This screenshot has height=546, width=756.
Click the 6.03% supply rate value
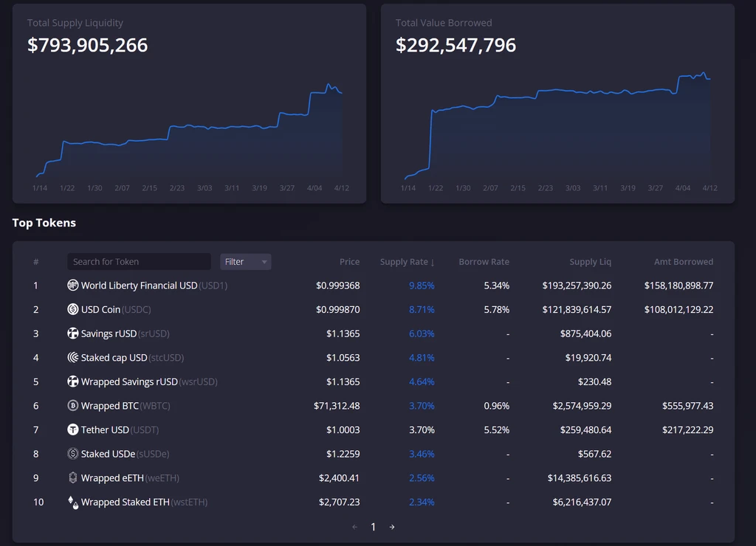(422, 334)
